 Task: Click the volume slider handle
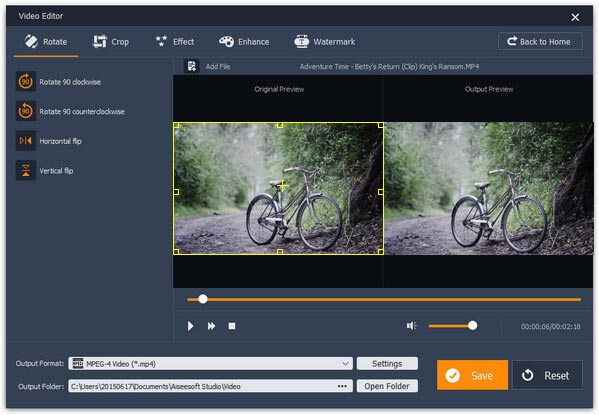point(473,326)
